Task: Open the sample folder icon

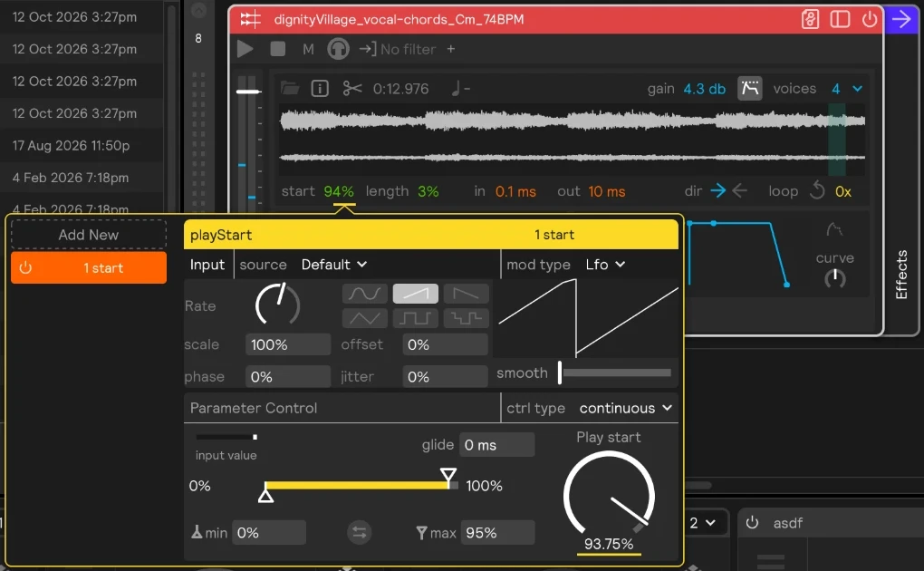Action: coord(290,89)
